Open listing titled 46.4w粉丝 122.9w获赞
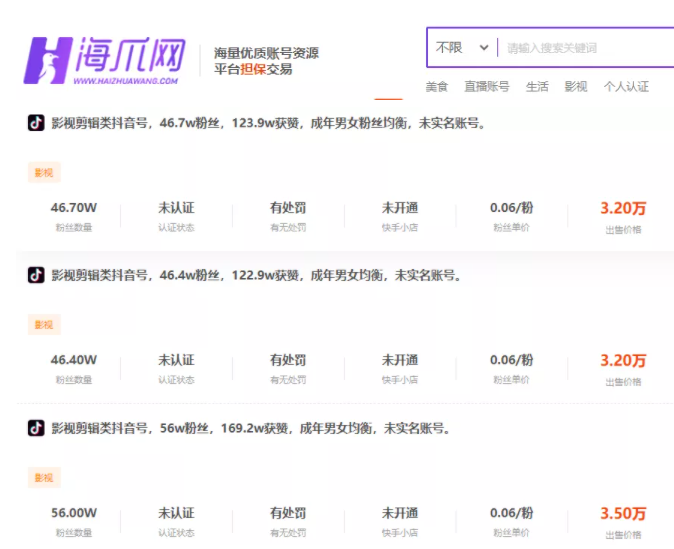Viewport: 674px width, 549px height. [257, 275]
